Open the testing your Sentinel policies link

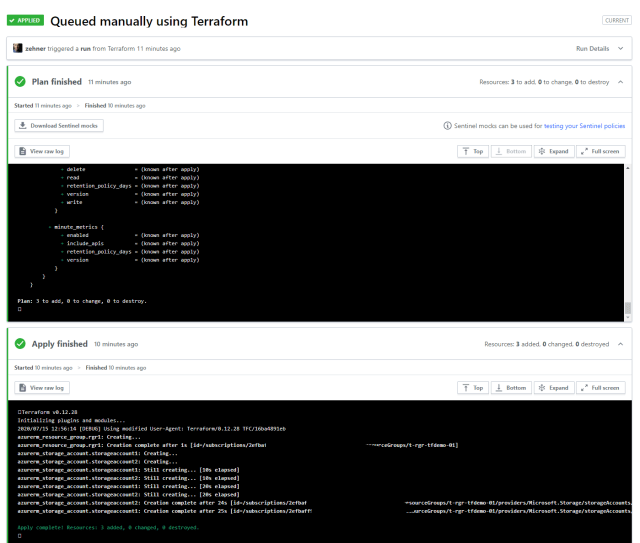pos(570,125)
